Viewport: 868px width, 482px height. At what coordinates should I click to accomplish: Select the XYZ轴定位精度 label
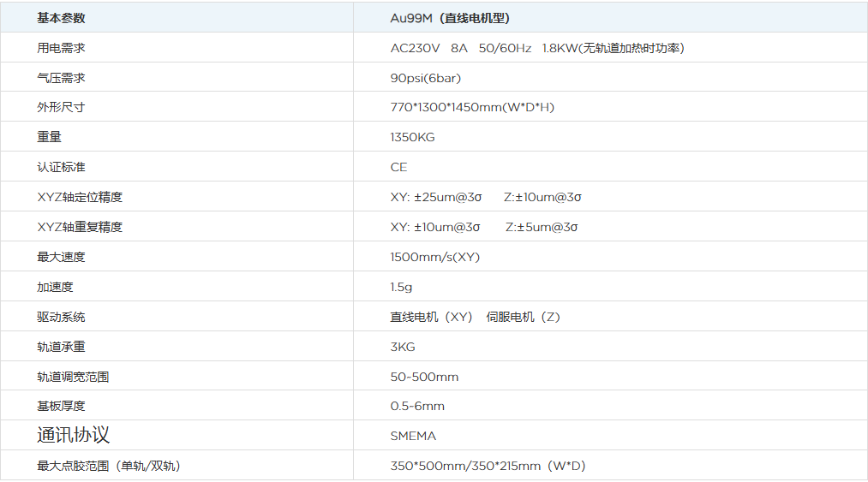[80, 197]
